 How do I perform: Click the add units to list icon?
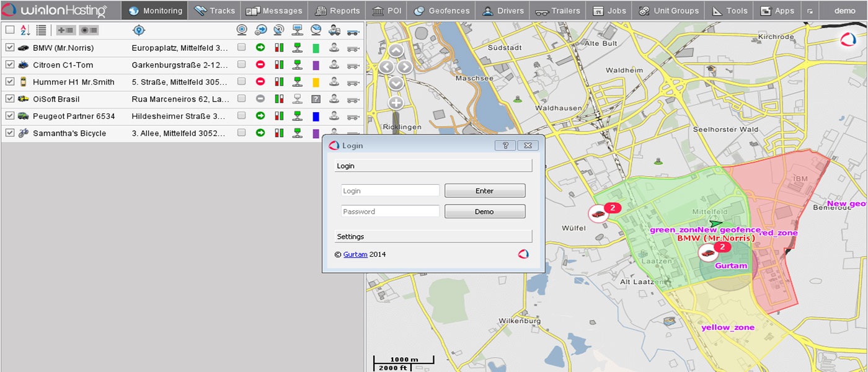pyautogui.click(x=65, y=30)
